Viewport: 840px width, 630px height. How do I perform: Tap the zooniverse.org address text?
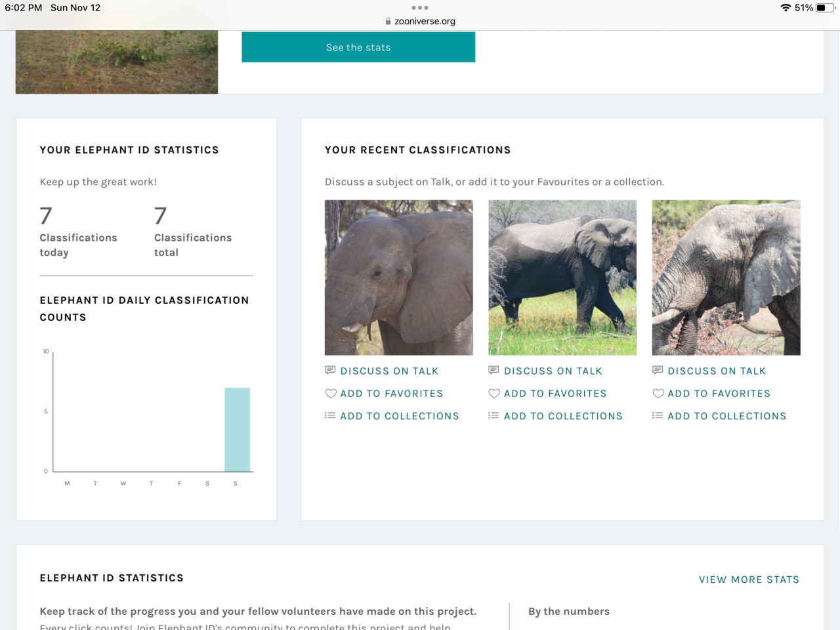click(x=425, y=21)
